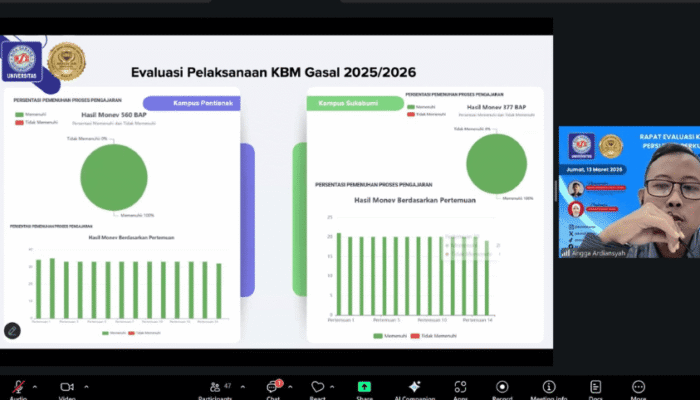
Task: Click green Memenuhi legend swatch under Sukabumi chart
Action: (x=378, y=336)
